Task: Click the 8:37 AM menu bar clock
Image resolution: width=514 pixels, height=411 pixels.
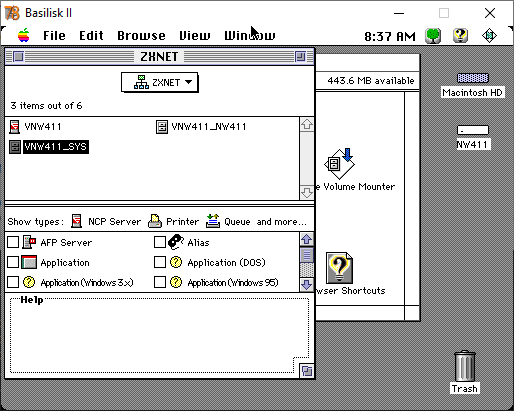Action: click(x=390, y=36)
